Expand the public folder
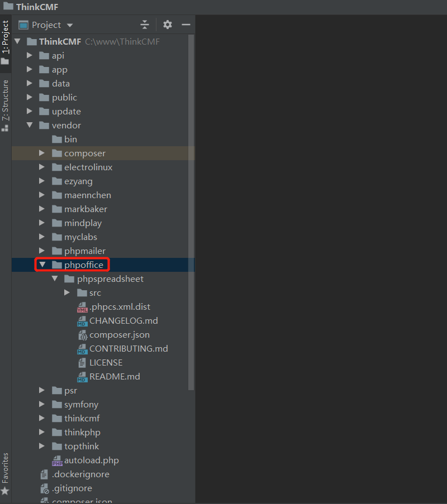This screenshot has width=447, height=504. [30, 97]
